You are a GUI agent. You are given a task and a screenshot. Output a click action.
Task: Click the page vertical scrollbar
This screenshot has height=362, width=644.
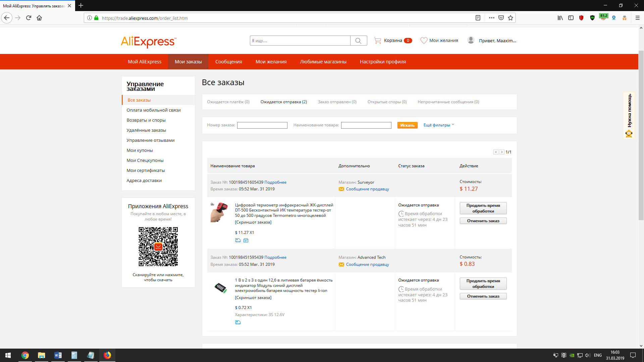click(x=641, y=135)
